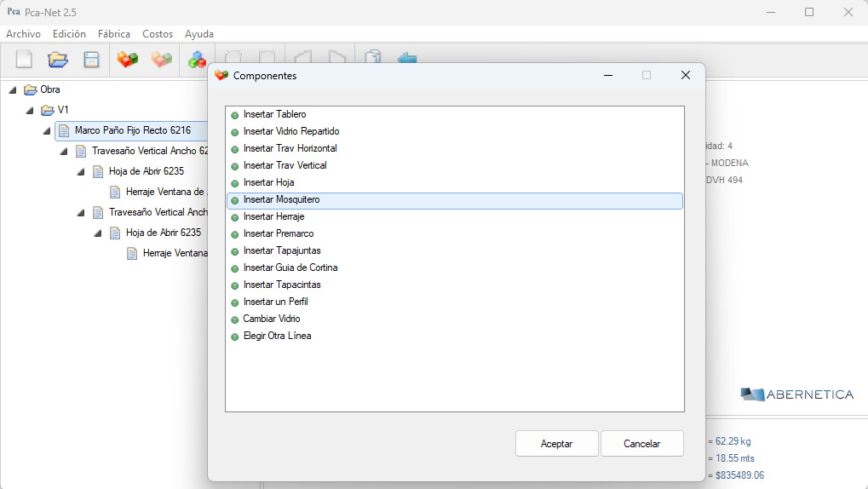Select the first Hoja de Abrir 6235 item

click(147, 172)
